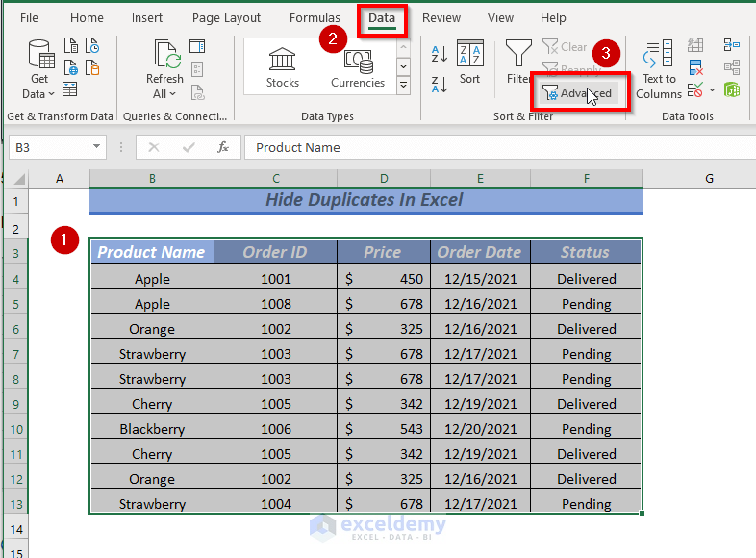Expand the Data Types gallery
Image resolution: width=756 pixels, height=558 pixels.
point(403,86)
